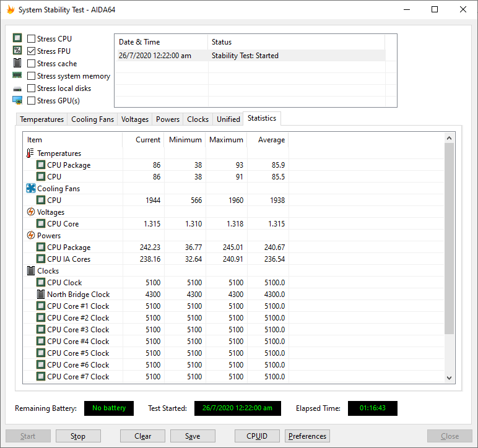Click the CPU chip icon beside Stress CPU
Screen dimensions: 478x448
pyautogui.click(x=17, y=38)
